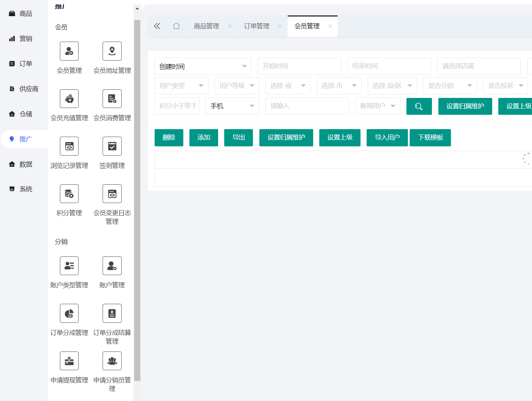532x401 pixels.
Task: Switch to the 商品管理 tab
Action: click(x=207, y=26)
